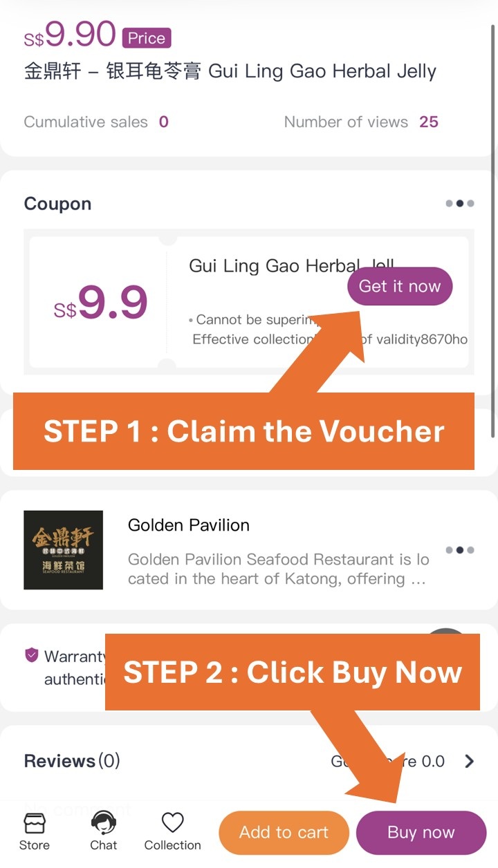Viewport: 498px width, 868px height.
Task: Click the page scrollbar on the right
Action: pos(494,228)
